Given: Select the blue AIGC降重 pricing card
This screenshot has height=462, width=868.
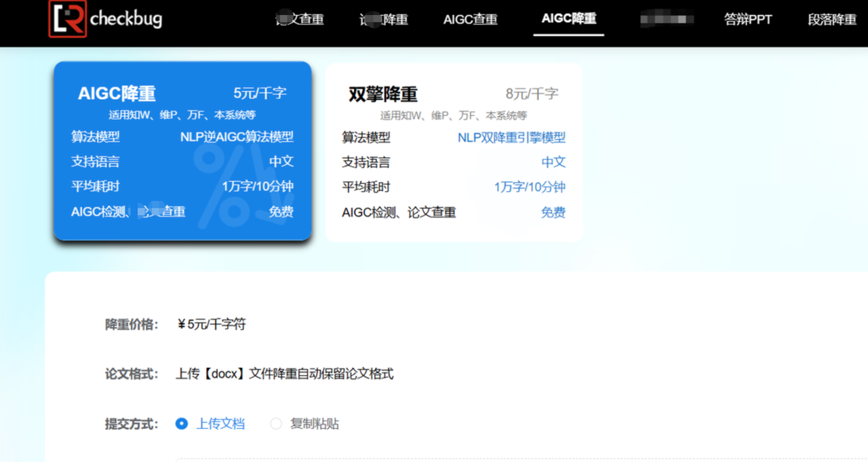Looking at the screenshot, I should 182,151.
